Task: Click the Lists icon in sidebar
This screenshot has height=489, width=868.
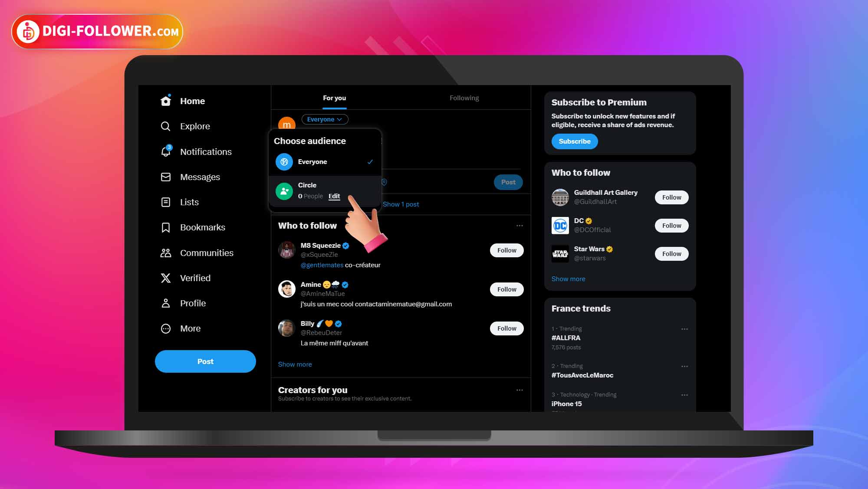Action: pyautogui.click(x=166, y=202)
